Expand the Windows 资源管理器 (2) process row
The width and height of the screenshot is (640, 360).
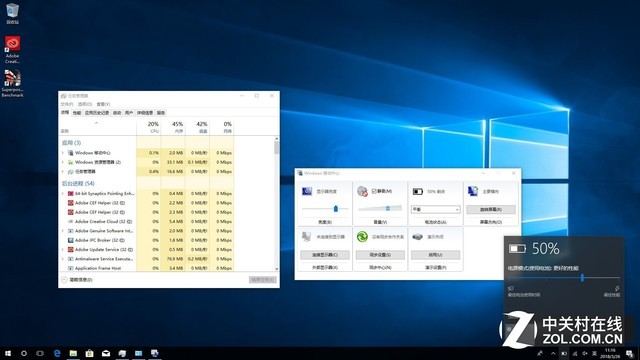pos(63,162)
